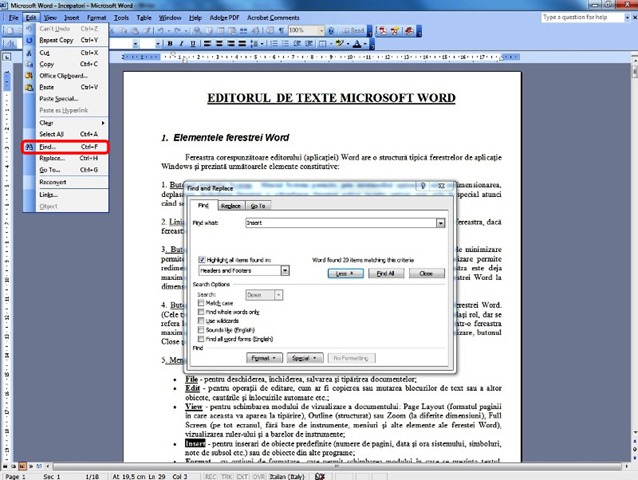This screenshot has height=480, width=638.
Task: Open the Tools menu in menu bar
Action: click(121, 17)
